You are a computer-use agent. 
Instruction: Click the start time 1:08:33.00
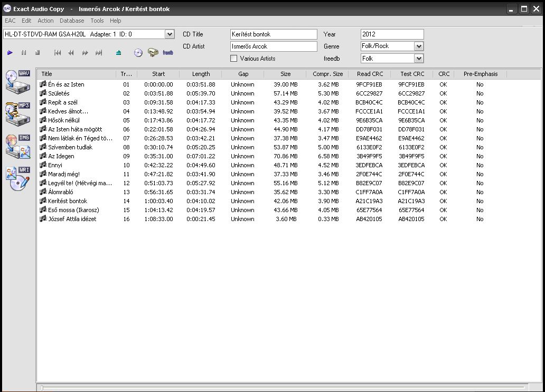click(158, 219)
